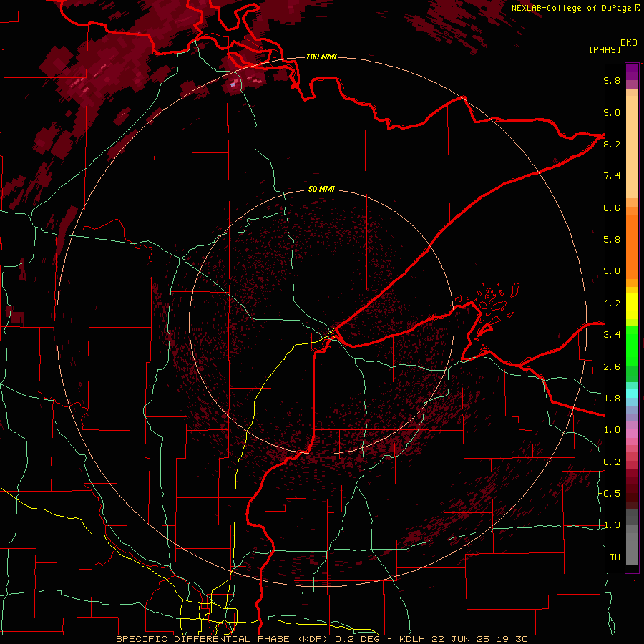Click the TH threshold label on scale
This screenshot has height=644, width=644.
pos(615,557)
